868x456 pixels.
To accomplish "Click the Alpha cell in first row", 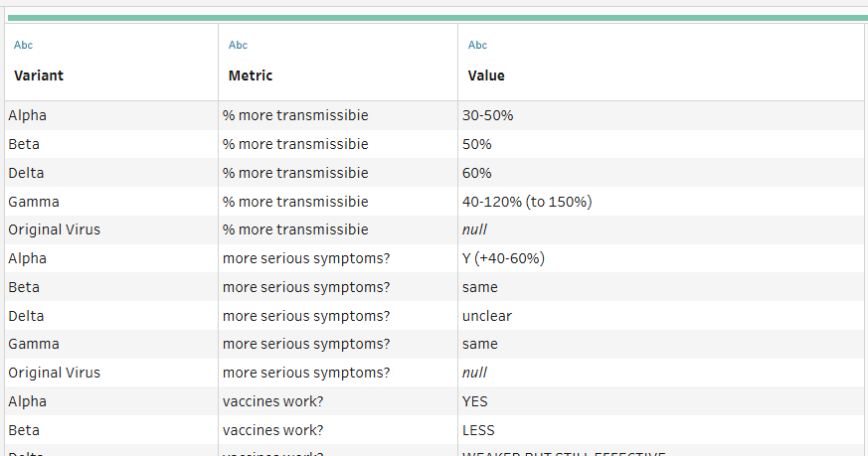I will 28,115.
